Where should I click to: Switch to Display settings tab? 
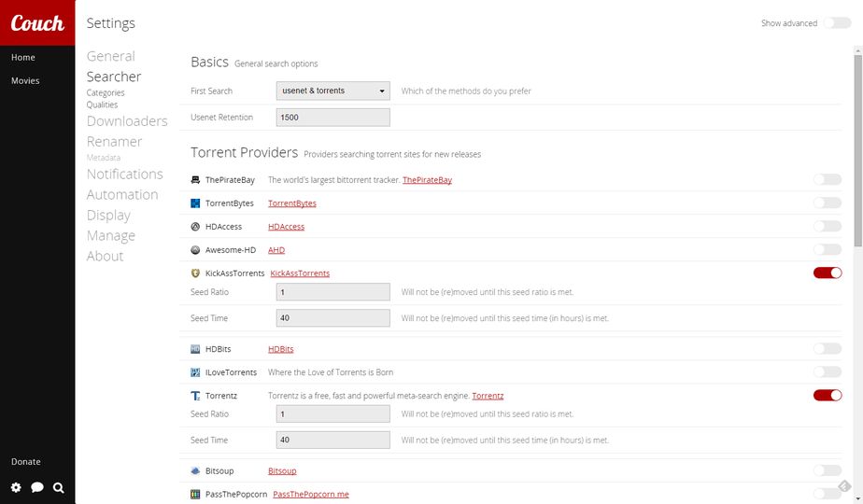click(x=108, y=216)
